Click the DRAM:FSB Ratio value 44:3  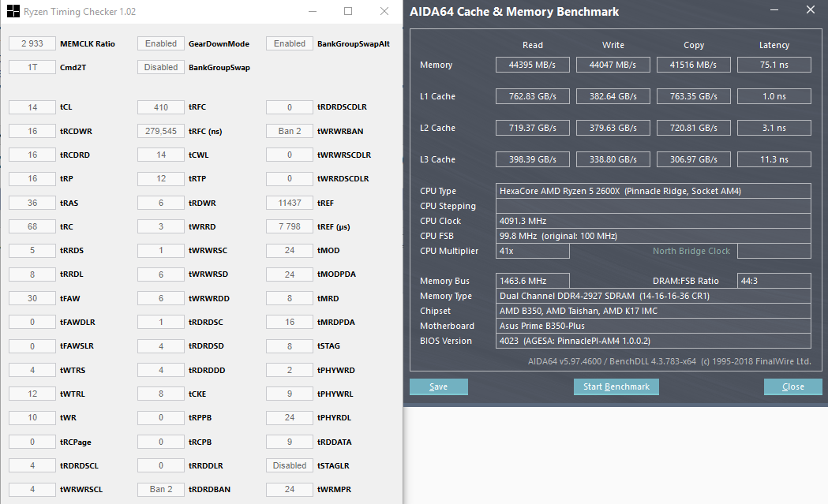(x=774, y=281)
